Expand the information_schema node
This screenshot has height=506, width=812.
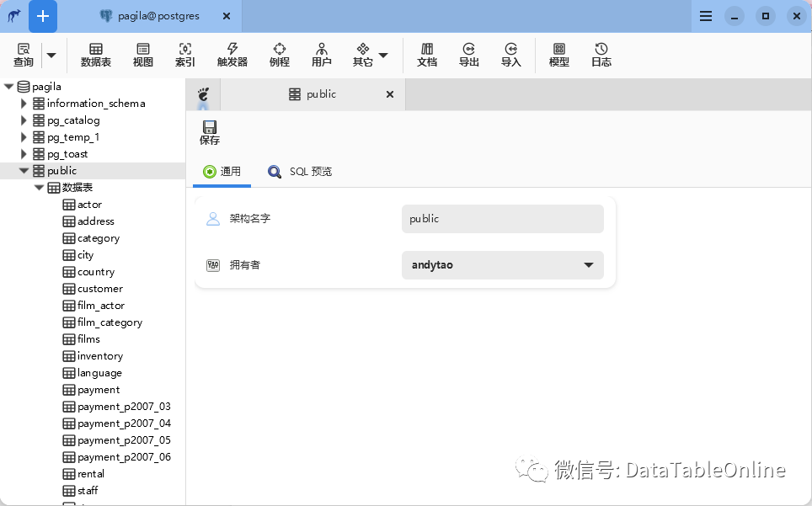(24, 104)
